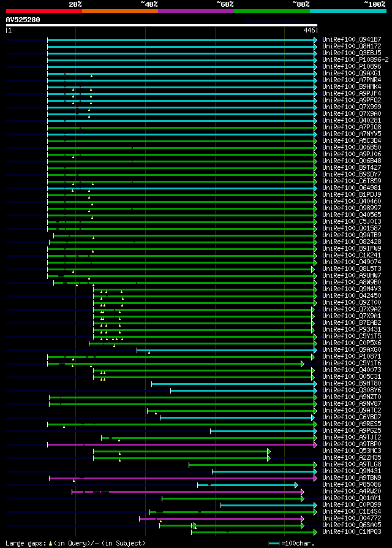This screenshot has width=392, height=548.
Task: Click the cyan alignment bar for UniRef100_Q941B7
Action: point(181,40)
